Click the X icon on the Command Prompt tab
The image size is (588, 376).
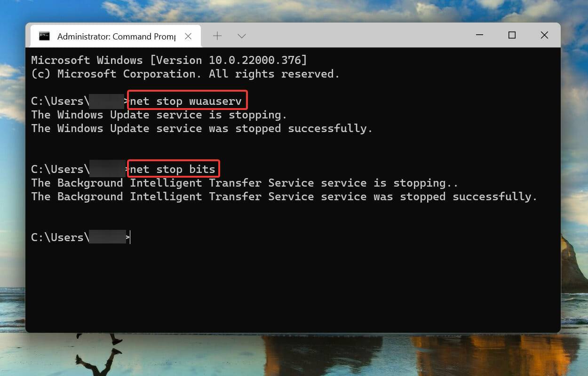[188, 36]
